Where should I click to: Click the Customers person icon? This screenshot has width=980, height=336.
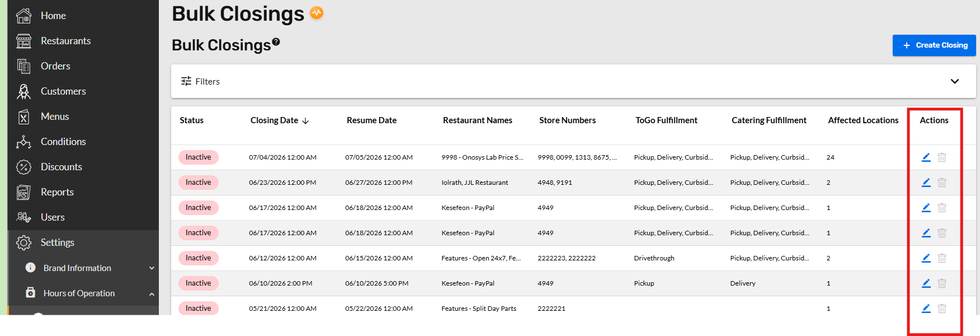click(x=23, y=91)
